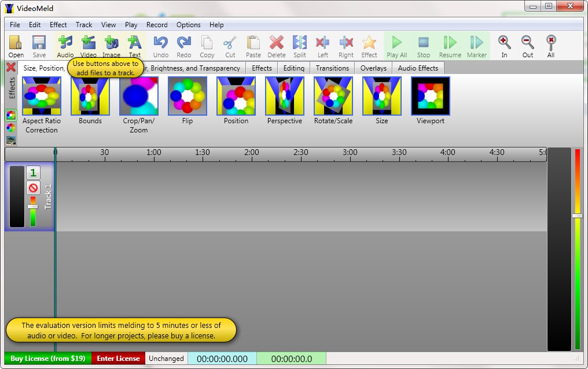Screen dimensions: 588x369
Task: Select the landscape picture sidebar icon
Action: coord(11,141)
